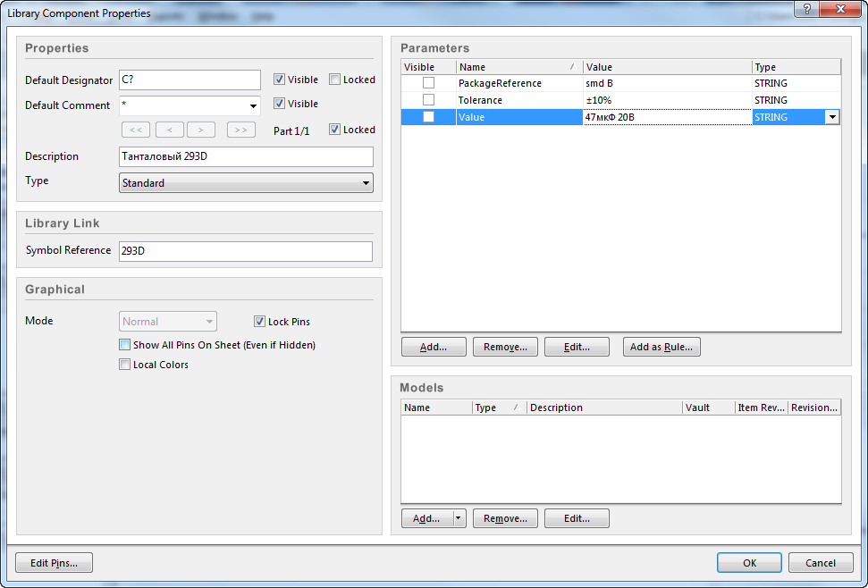Click Add as Rule... button
This screenshot has width=868, height=588.
[x=662, y=347]
